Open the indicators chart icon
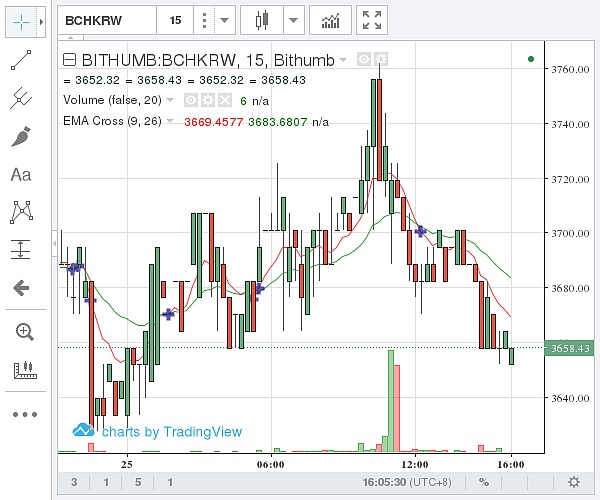 click(x=330, y=20)
